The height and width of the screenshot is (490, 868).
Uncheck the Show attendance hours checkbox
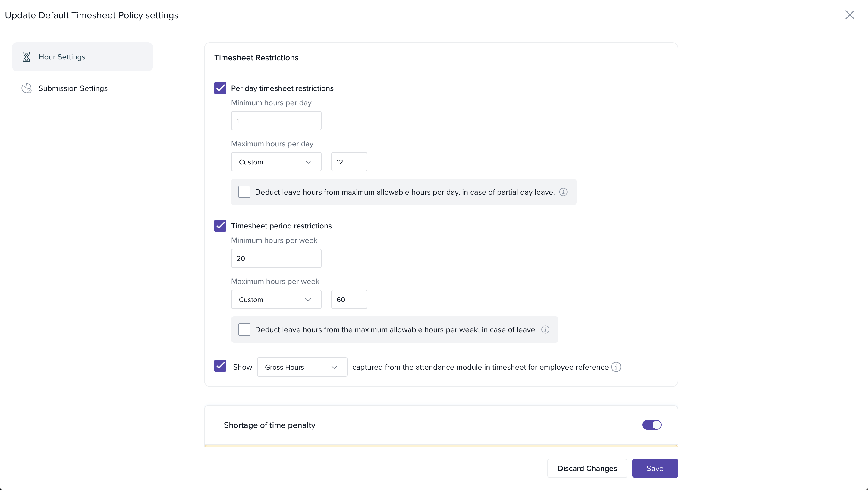[x=220, y=366]
